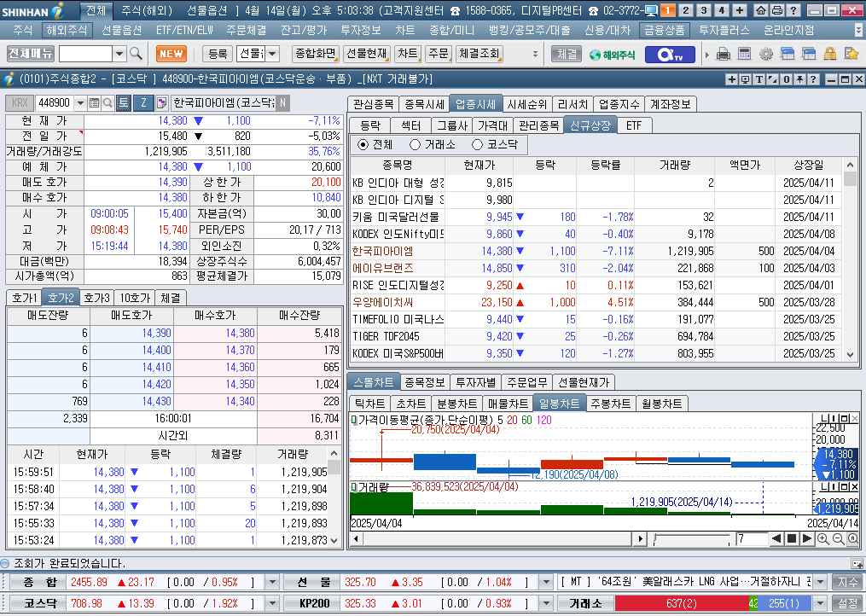Screen dimensions: 866x616
Task: Expand the 코스닥 ticker dropdown
Action: [x=272, y=603]
